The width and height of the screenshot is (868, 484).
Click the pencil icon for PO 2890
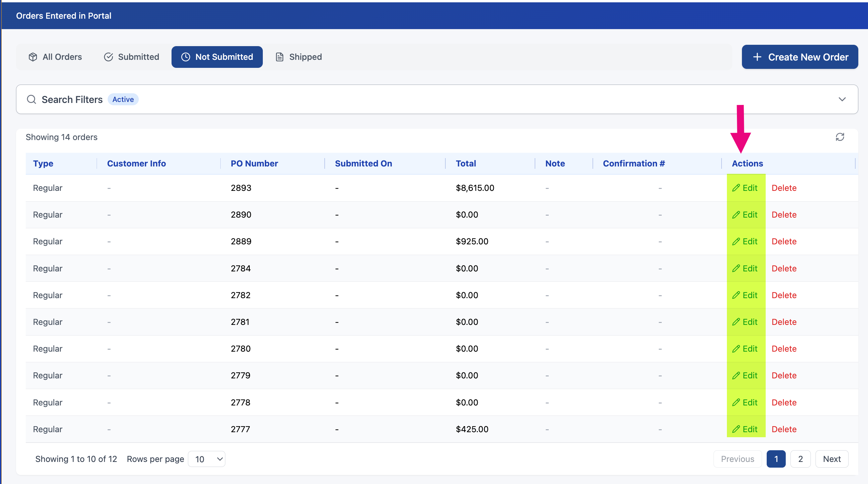pyautogui.click(x=736, y=215)
